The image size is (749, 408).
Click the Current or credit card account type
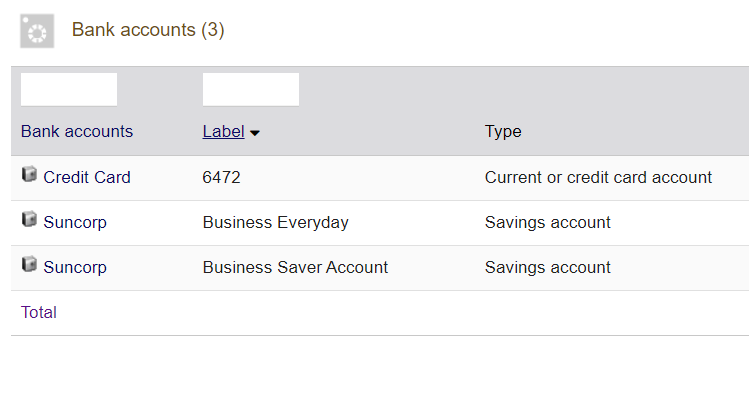coord(598,177)
